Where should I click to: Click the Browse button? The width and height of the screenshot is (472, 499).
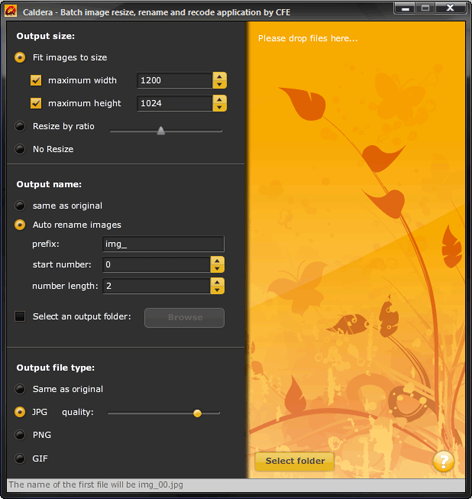click(x=185, y=318)
